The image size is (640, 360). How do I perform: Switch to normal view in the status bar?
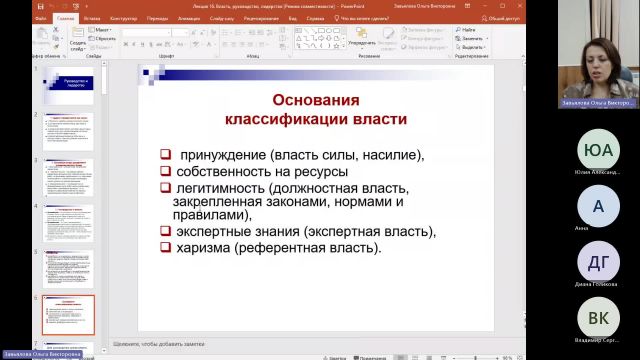pyautogui.click(x=401, y=358)
